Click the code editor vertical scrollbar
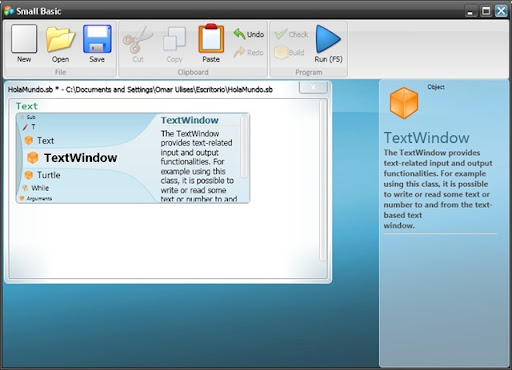Viewport: 512px width, 370px height. (322, 180)
